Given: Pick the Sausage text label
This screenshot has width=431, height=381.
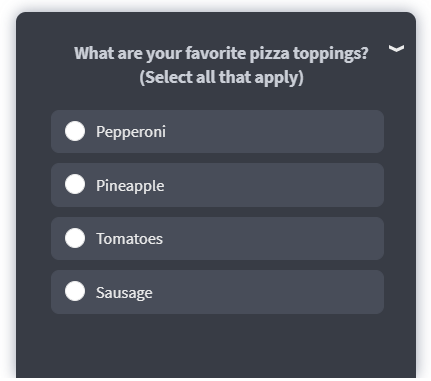Looking at the screenshot, I should (124, 293).
